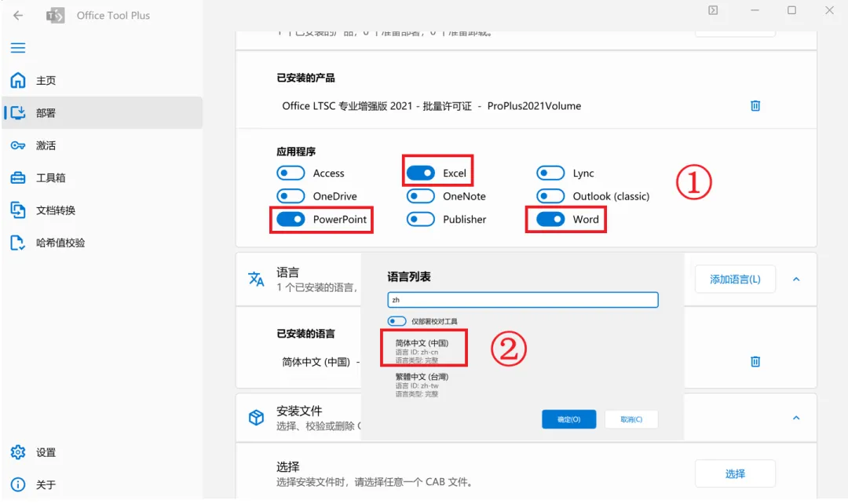Open the 主页 home page
The height and width of the screenshot is (504, 848).
[x=102, y=81]
